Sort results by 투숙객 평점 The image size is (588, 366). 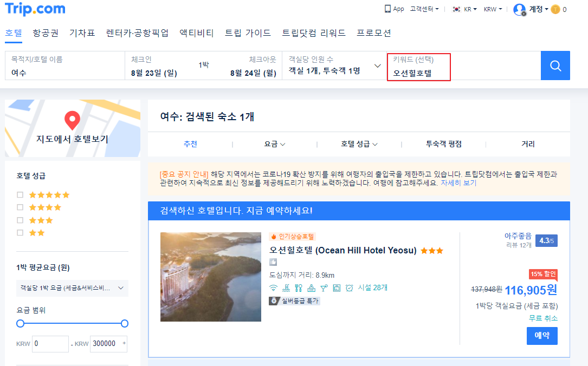tap(444, 144)
